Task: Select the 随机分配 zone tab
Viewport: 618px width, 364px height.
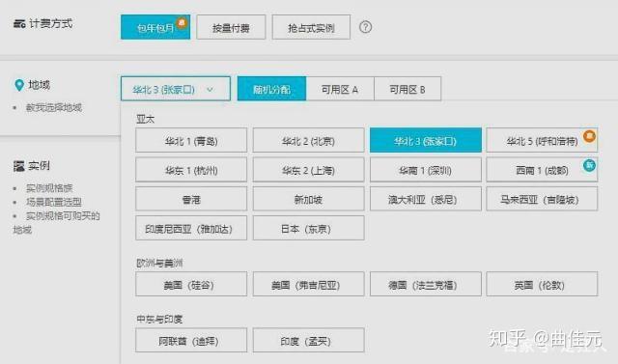Action: 271,89
